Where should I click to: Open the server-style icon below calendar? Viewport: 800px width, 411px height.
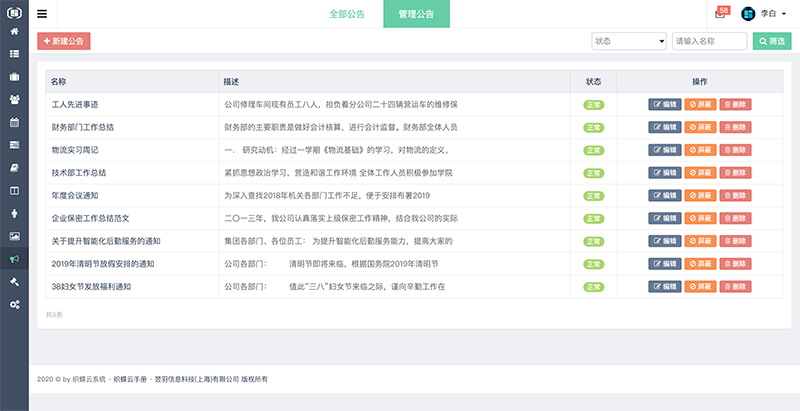tap(14, 145)
